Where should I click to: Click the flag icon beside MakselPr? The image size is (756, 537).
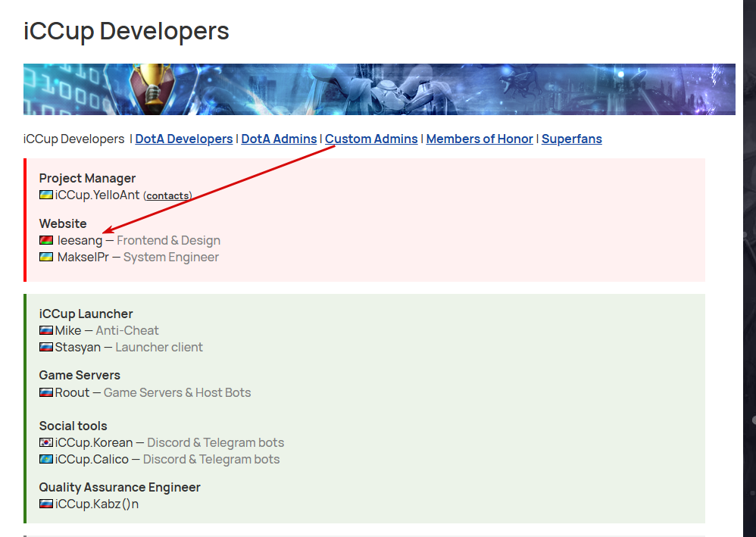45,257
